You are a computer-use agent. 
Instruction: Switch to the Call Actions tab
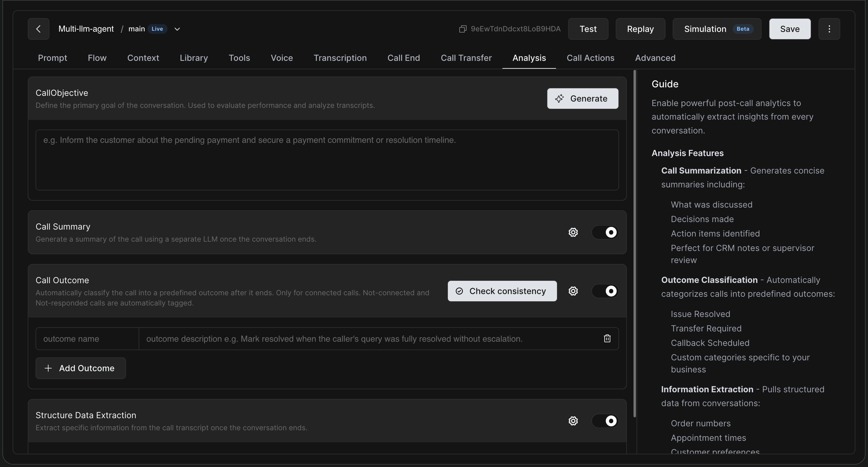click(x=590, y=58)
